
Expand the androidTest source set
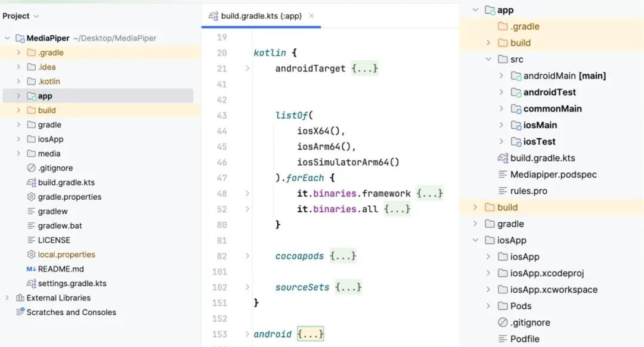click(501, 92)
